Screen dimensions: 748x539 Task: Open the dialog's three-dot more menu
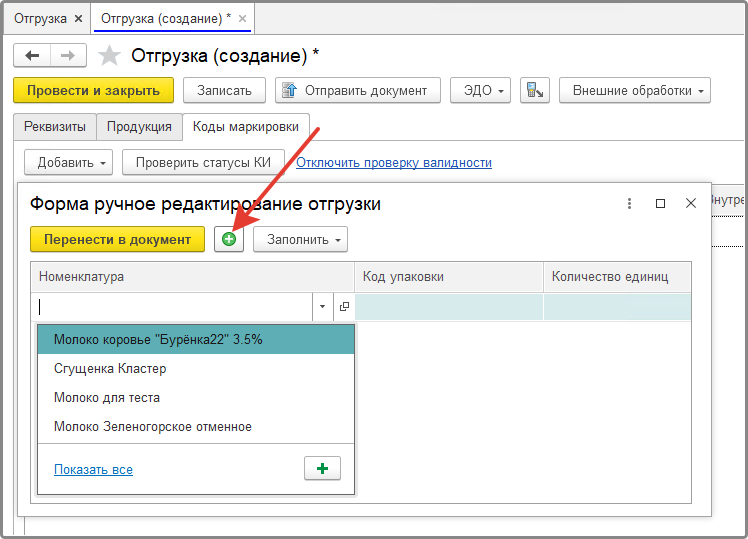click(629, 204)
